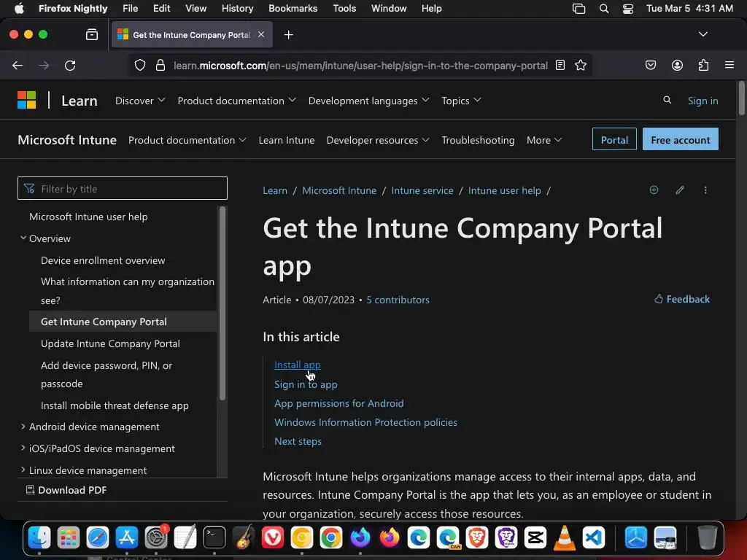Viewport: 747px width, 560px height.
Task: Open Firefox View button in tab bar
Action: 91,34
